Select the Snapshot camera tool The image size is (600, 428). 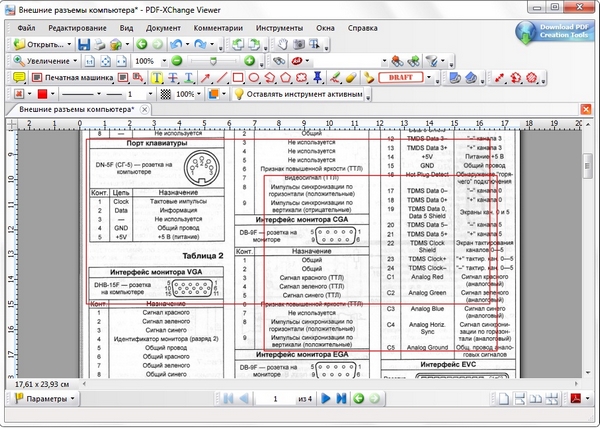298,44
